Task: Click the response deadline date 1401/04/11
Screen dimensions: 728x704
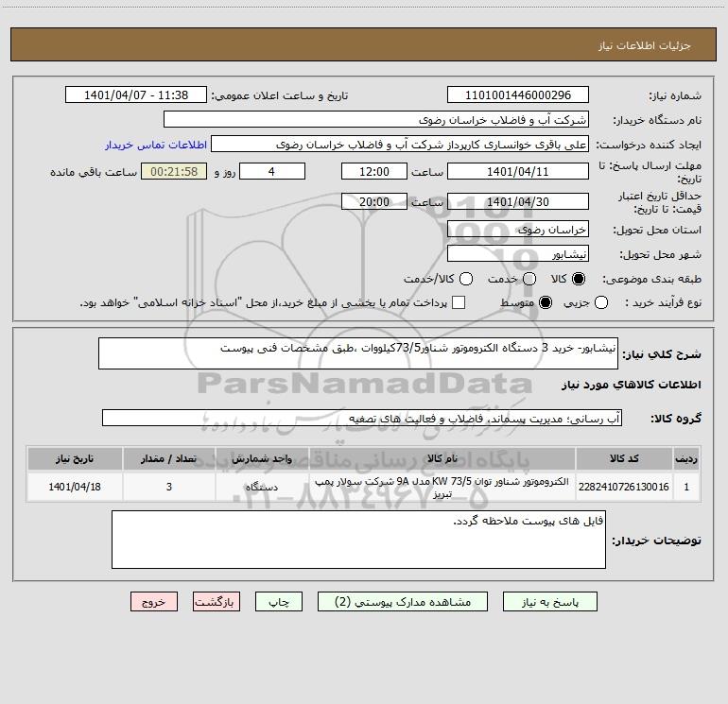Action: 518,171
